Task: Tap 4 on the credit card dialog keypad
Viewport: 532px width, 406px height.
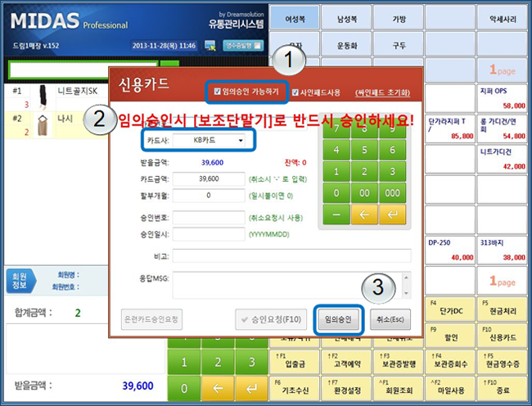Action: tap(336, 150)
